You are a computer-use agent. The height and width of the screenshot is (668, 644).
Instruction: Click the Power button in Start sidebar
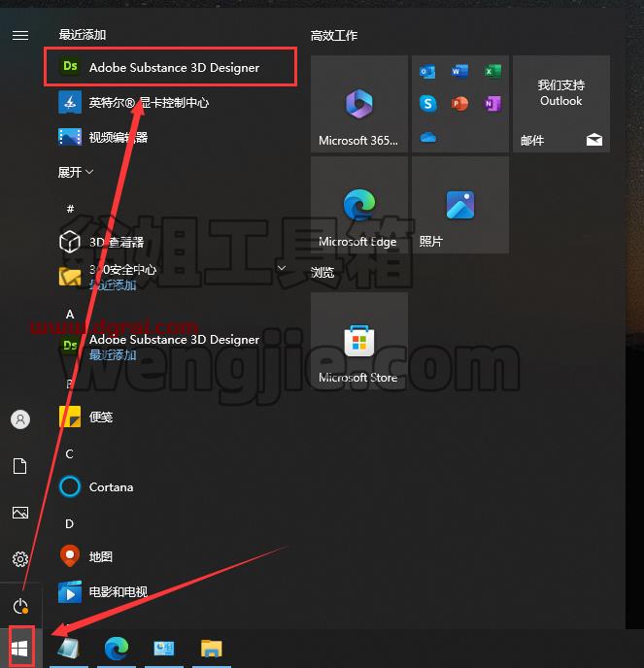[20, 606]
